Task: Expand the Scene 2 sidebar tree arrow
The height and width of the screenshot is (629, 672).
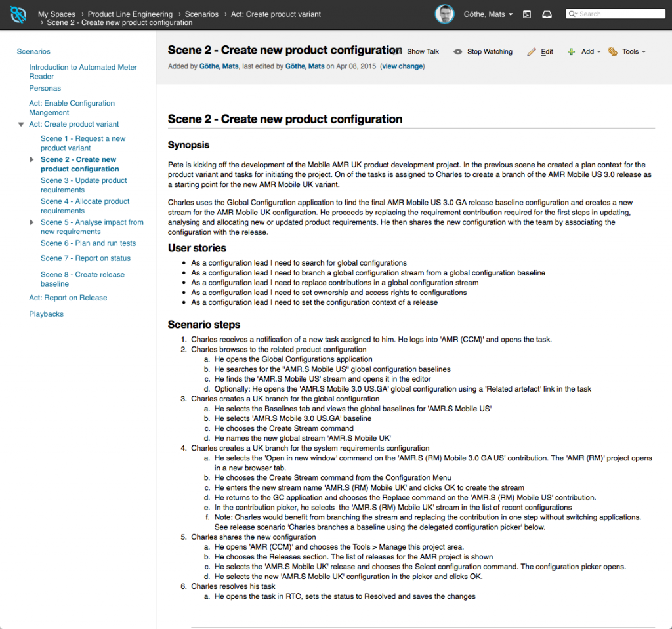Action: pos(31,160)
